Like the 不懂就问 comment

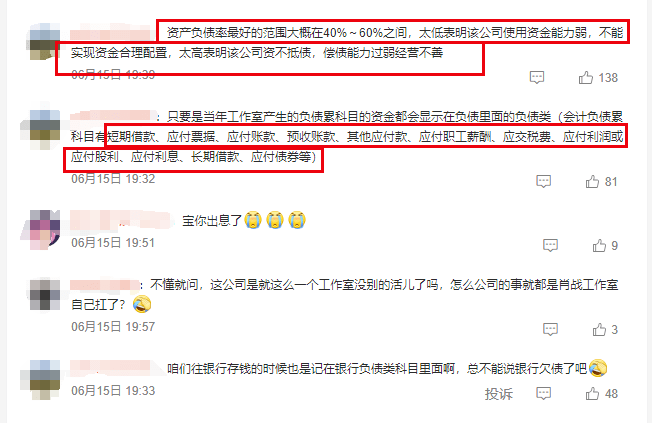point(599,330)
